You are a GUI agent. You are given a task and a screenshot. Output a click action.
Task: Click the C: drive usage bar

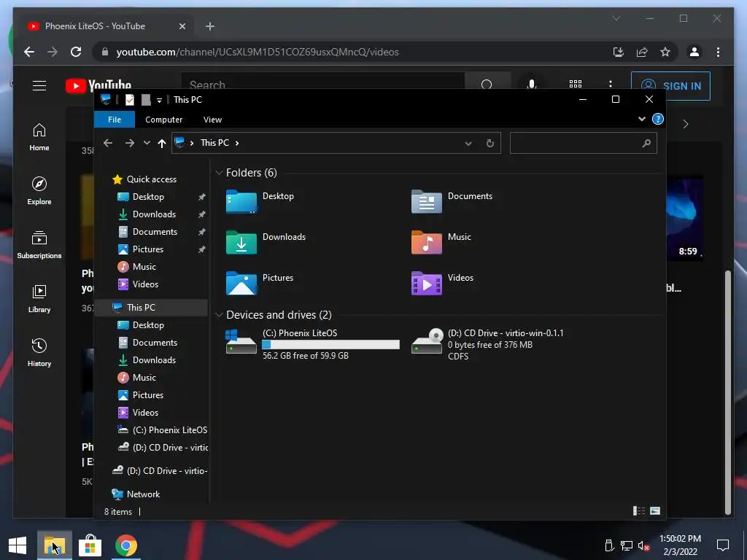[331, 344]
